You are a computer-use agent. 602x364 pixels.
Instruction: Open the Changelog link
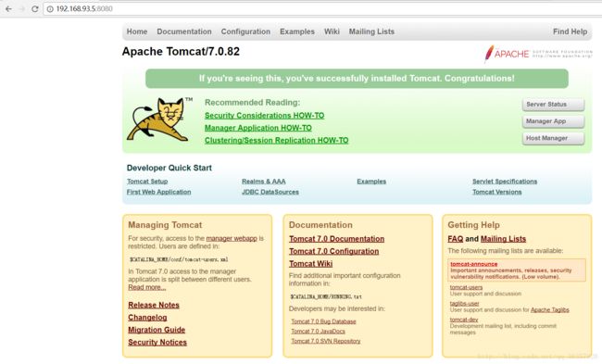tap(148, 318)
